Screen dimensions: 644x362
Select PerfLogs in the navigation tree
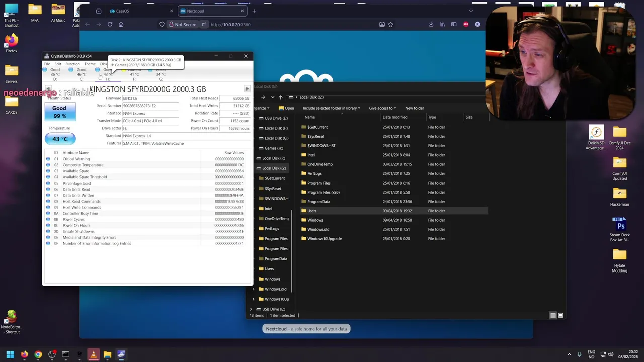pyautogui.click(x=272, y=229)
